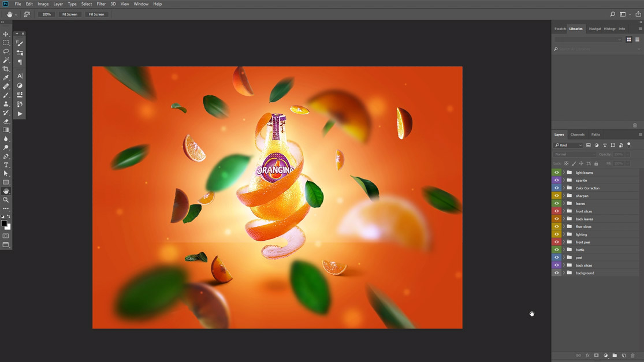The height and width of the screenshot is (362, 644).
Task: Switch to the Channels tab
Action: pyautogui.click(x=577, y=135)
